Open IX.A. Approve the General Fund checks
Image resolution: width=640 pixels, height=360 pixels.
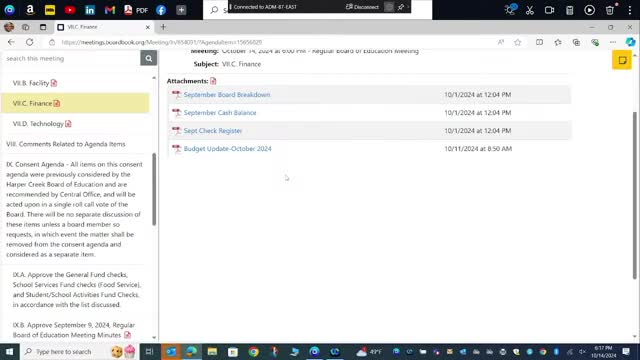coord(77,289)
